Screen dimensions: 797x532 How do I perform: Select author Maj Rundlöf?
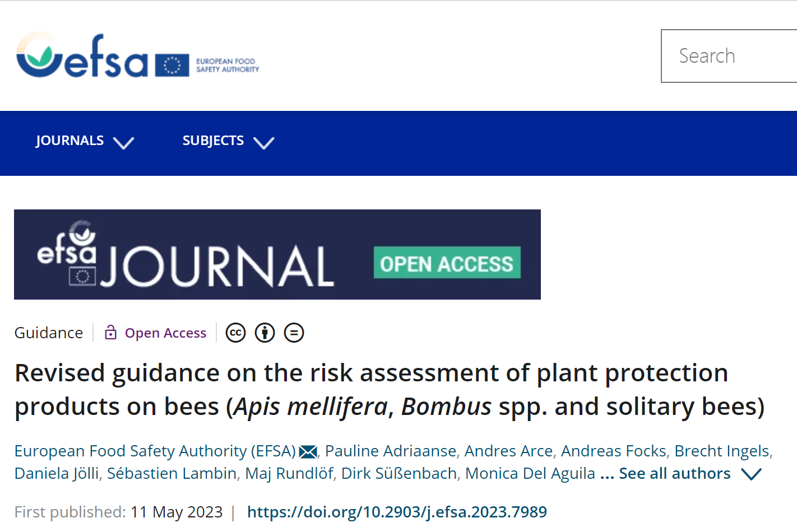289,473
